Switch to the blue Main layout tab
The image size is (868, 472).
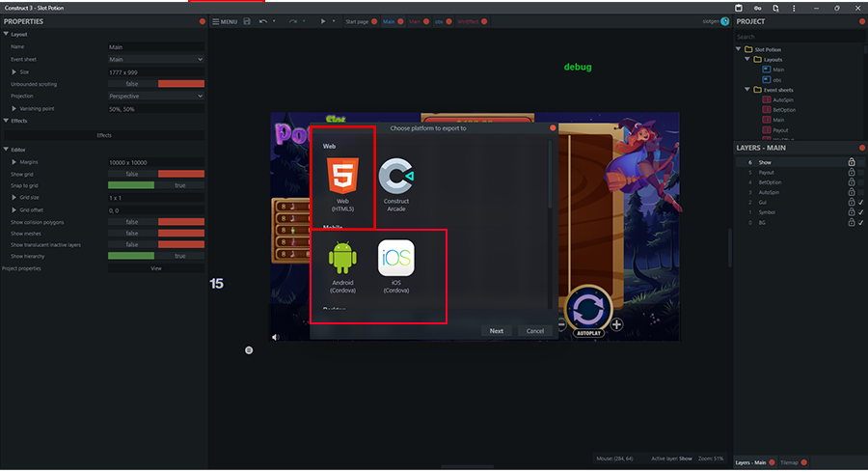click(389, 21)
